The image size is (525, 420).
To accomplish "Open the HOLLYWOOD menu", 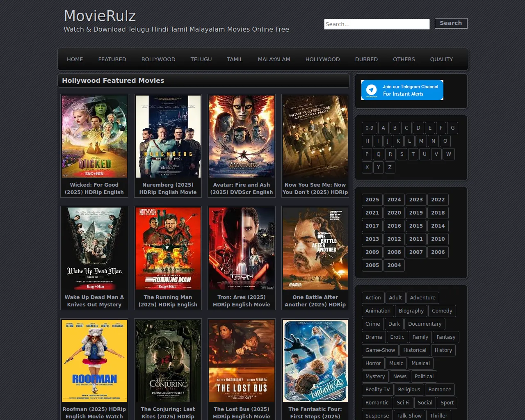I will pos(323,59).
